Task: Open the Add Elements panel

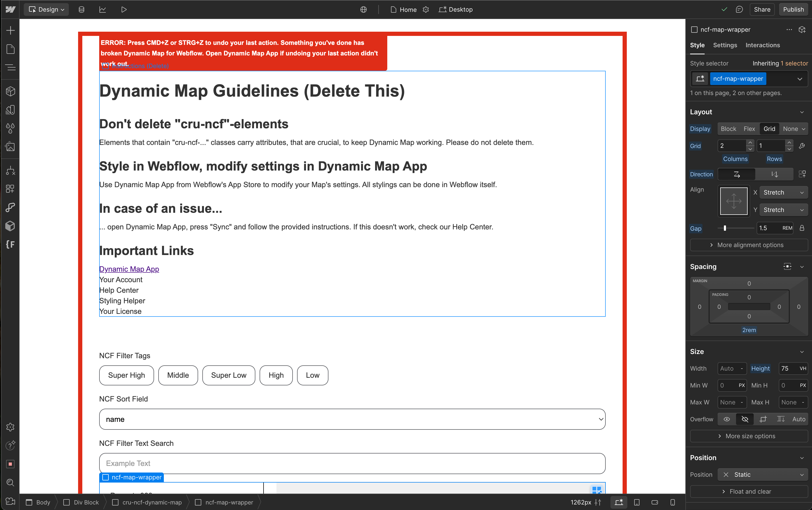Action: coord(11,30)
